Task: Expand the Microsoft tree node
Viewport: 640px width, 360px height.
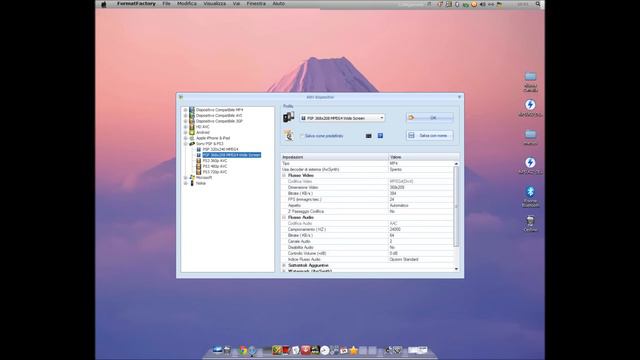Action: click(186, 178)
